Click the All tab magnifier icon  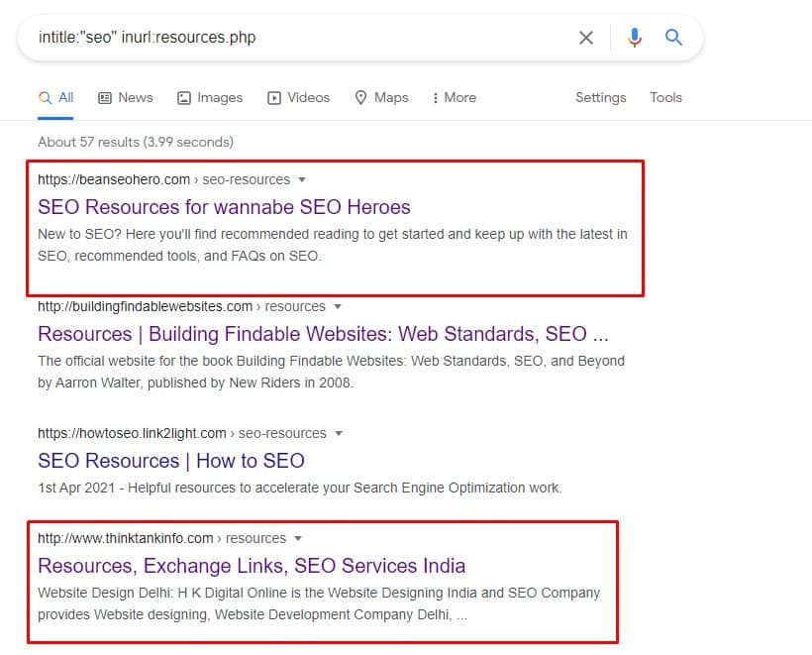pyautogui.click(x=45, y=98)
